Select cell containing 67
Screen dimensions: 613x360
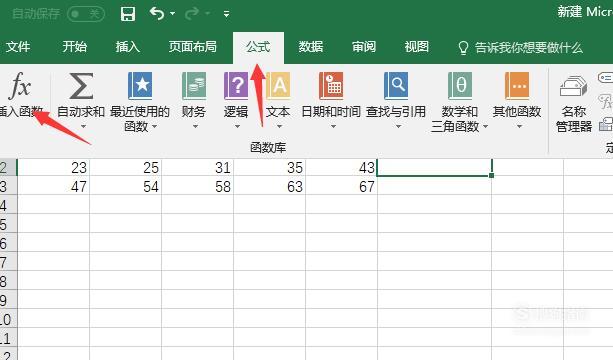coord(341,186)
